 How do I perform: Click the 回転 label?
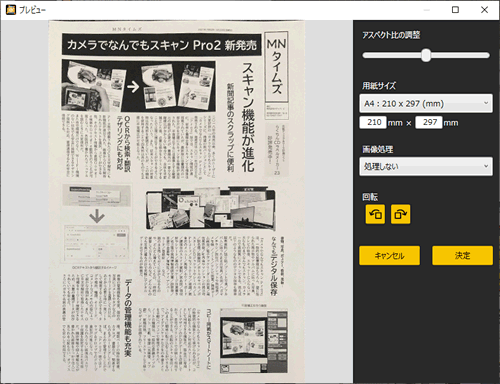pos(370,197)
